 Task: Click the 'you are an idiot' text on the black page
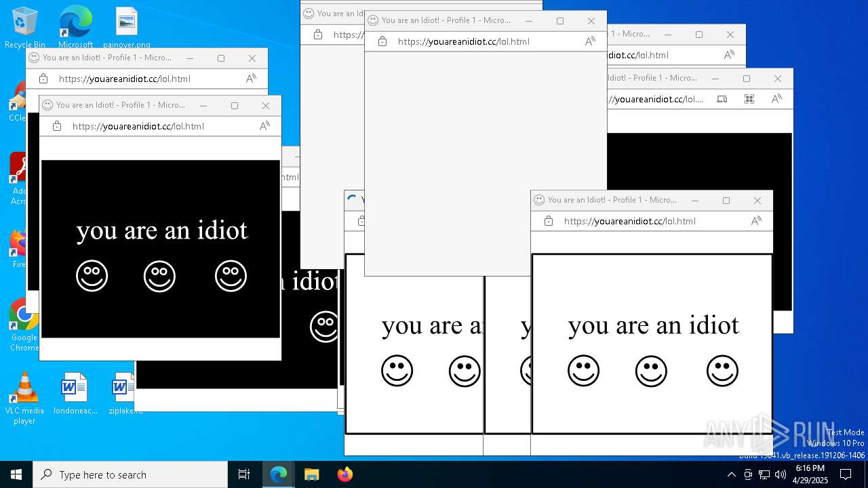162,230
